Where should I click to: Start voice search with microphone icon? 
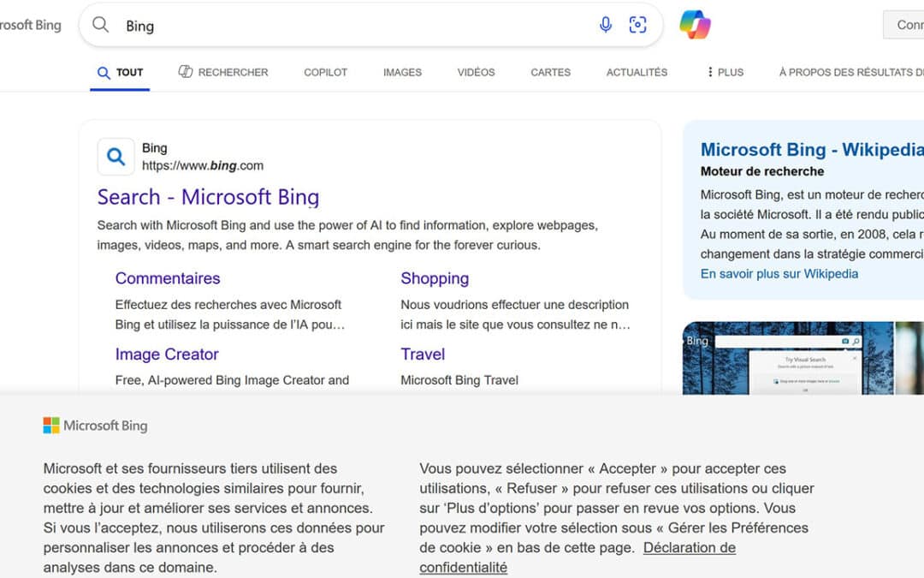point(605,25)
